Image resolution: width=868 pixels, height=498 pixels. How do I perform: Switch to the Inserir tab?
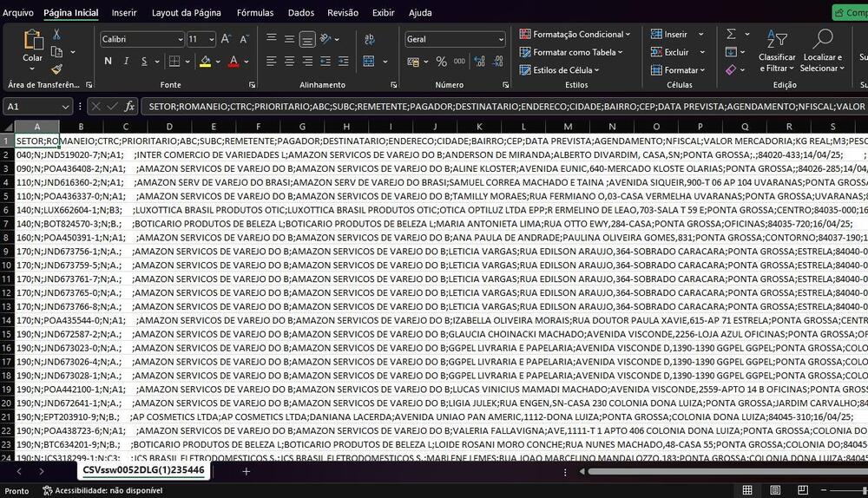click(124, 12)
